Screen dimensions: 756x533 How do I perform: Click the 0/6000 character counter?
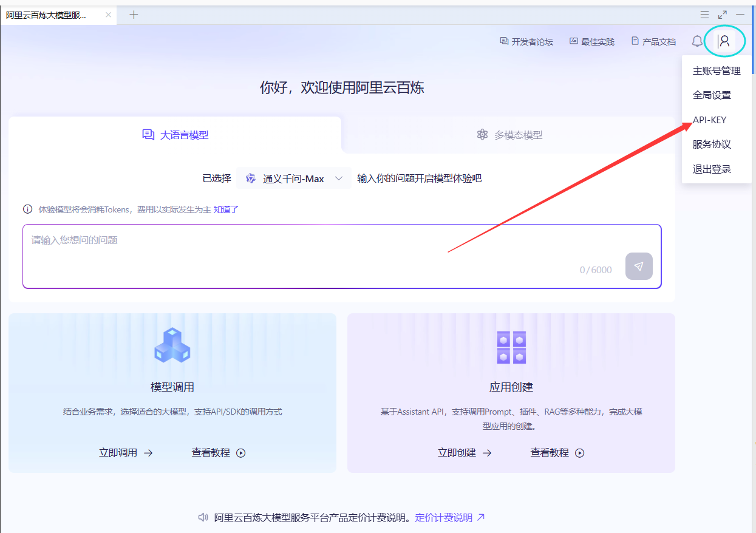596,270
